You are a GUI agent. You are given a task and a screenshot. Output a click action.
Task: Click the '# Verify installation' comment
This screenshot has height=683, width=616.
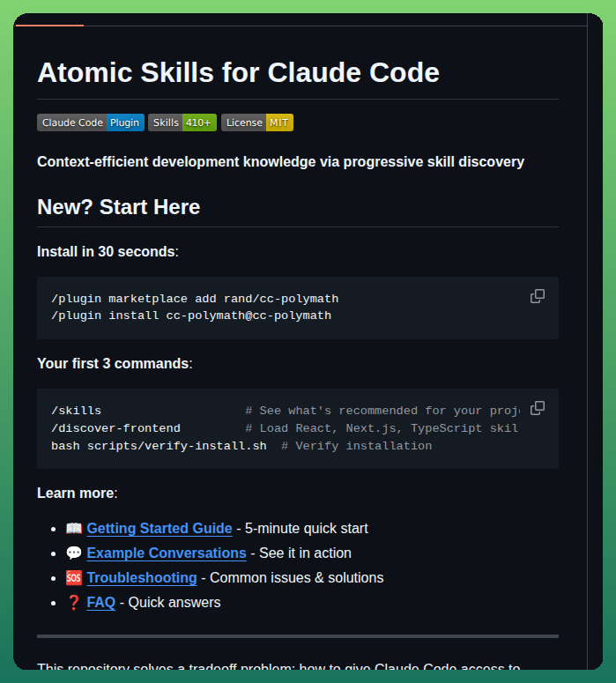tap(357, 446)
